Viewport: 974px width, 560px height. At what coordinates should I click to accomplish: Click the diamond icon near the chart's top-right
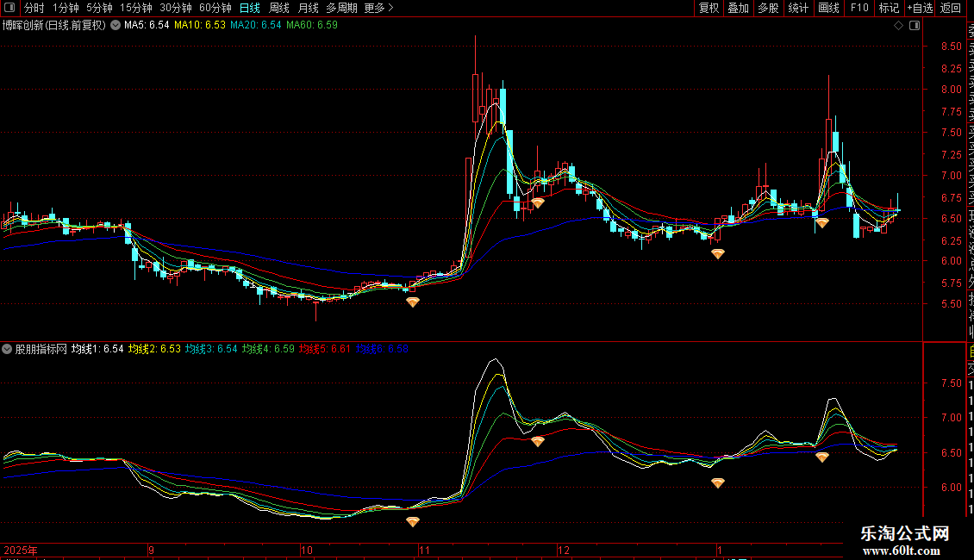pos(898,26)
